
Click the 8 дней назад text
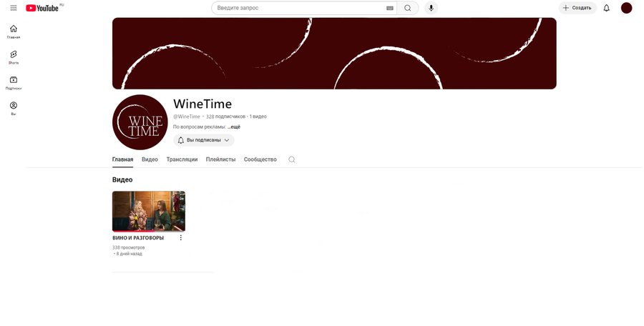pyautogui.click(x=129, y=254)
